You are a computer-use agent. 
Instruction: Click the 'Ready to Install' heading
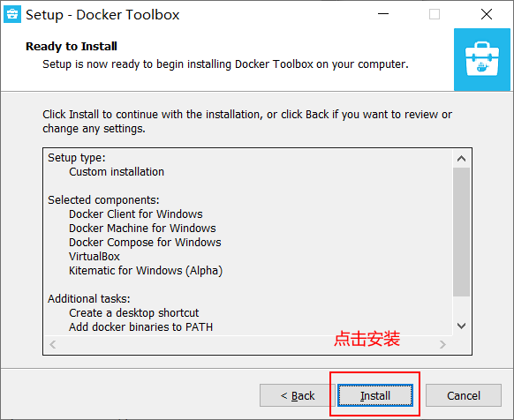(72, 46)
